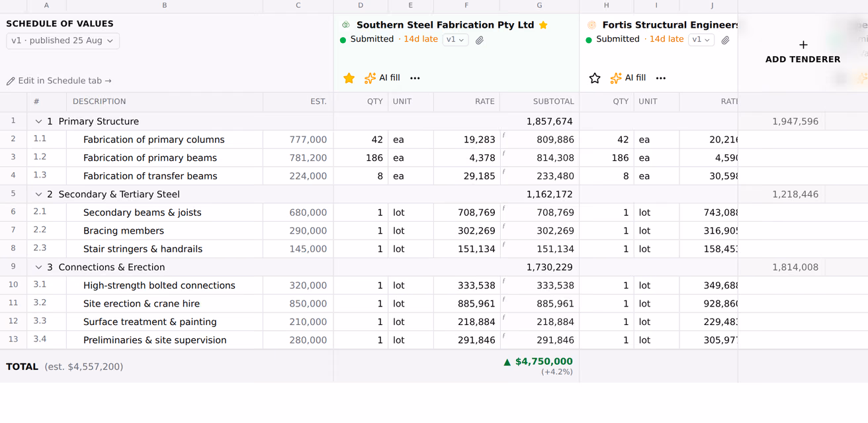Open v1 version dropdown for Southern Steel Fabrication
The height and width of the screenshot is (423, 868).
(x=455, y=40)
